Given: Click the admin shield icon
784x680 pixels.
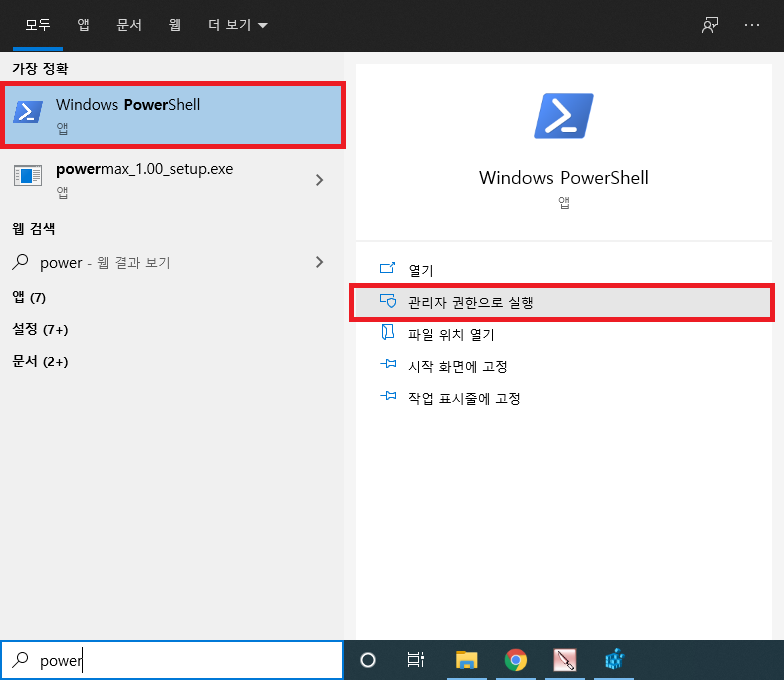Looking at the screenshot, I should click(x=388, y=300).
